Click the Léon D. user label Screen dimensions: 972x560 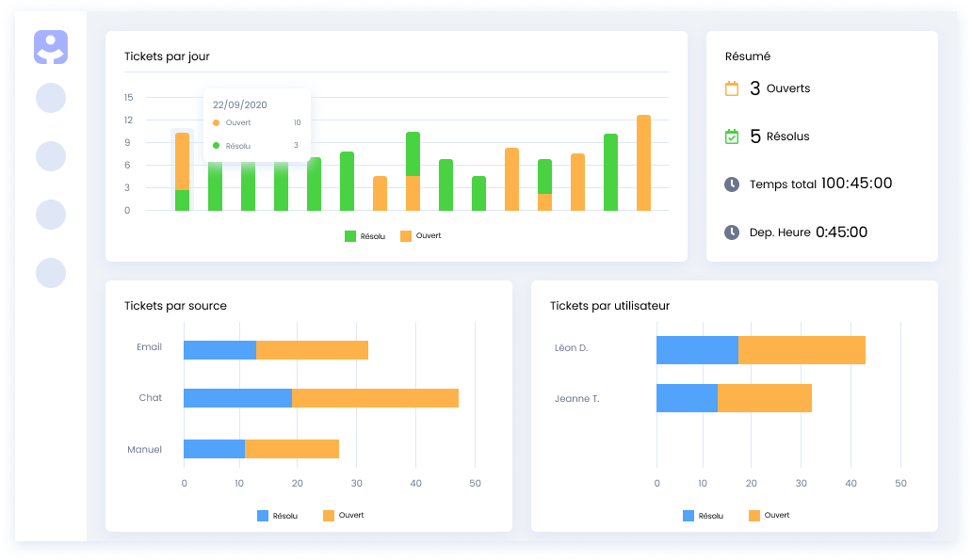571,348
